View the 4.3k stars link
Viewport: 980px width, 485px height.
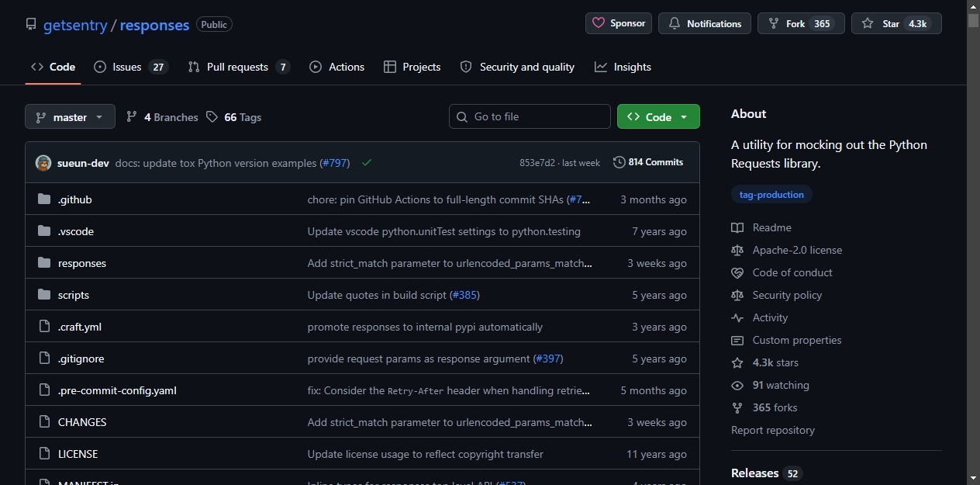764,362
